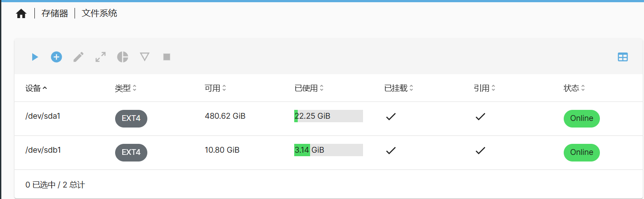Click the Home breadcrumb icon

pos(21,14)
